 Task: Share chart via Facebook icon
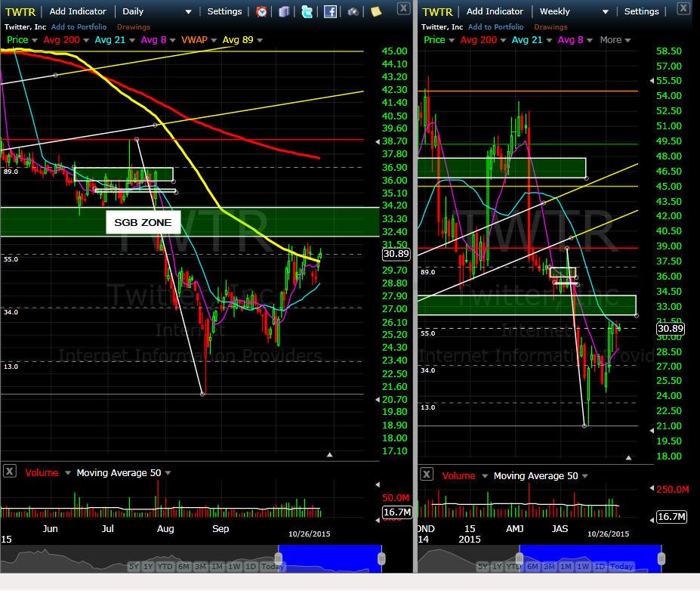coord(330,11)
